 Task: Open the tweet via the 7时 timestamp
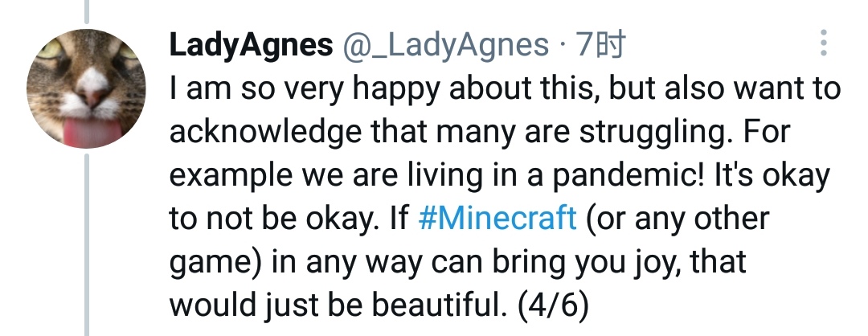[x=600, y=45]
